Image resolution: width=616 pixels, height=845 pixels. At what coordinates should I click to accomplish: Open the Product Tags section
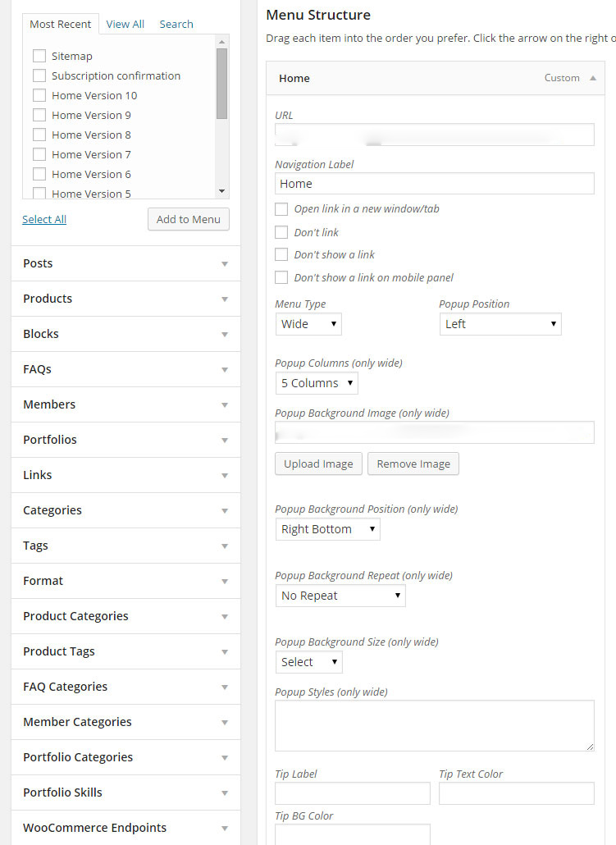coord(125,651)
